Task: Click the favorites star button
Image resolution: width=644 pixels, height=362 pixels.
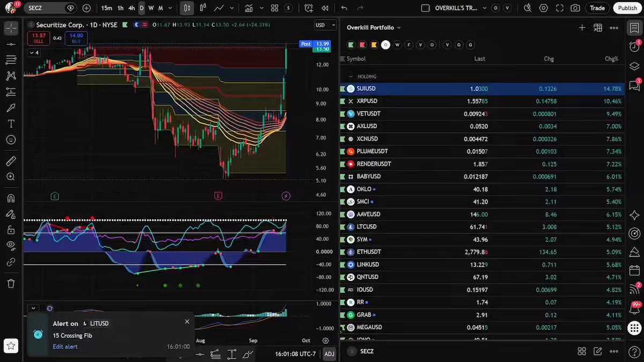Action: 11,346
